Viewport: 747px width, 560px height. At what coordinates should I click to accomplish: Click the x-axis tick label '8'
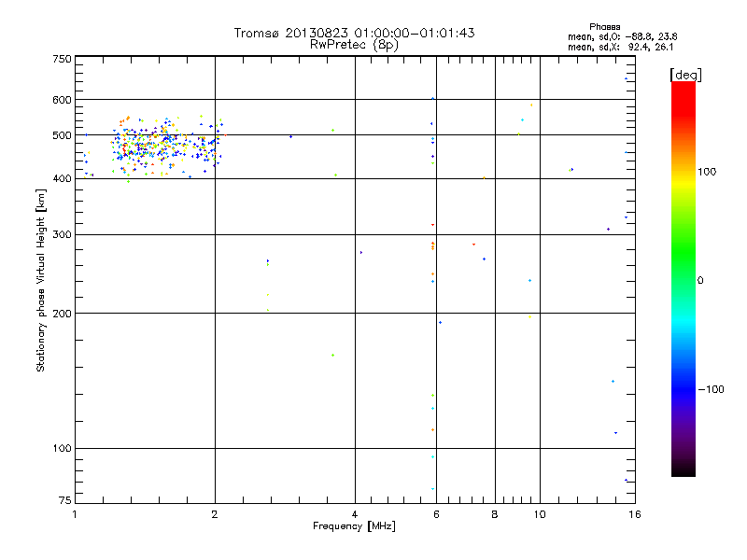coord(495,514)
